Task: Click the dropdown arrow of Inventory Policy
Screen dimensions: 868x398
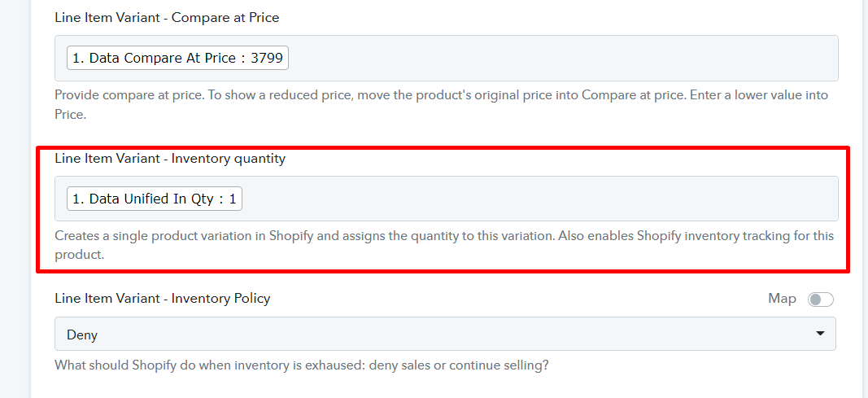Action: (x=820, y=333)
